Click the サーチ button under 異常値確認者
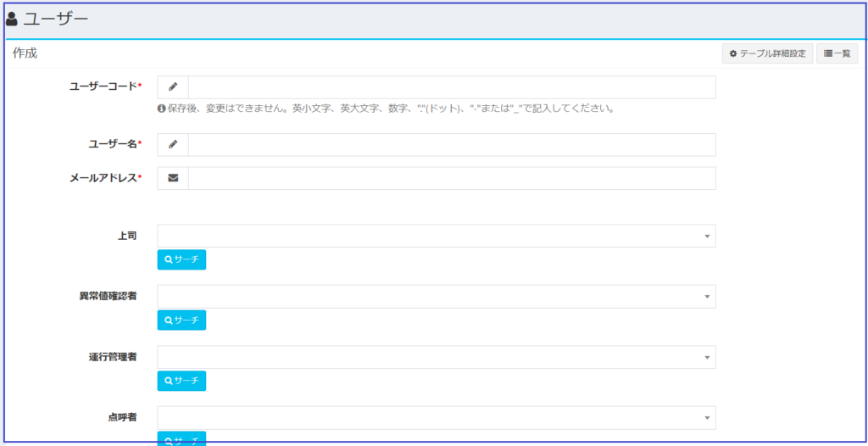Viewport: 868px width, 446px height. point(181,321)
